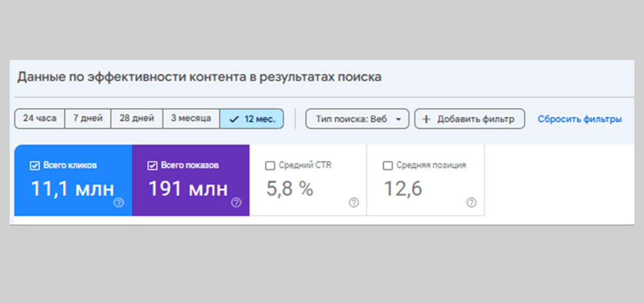Image resolution: width=644 pixels, height=303 pixels.
Task: Click checkmark icon on 12 мес. chip
Action: (233, 119)
